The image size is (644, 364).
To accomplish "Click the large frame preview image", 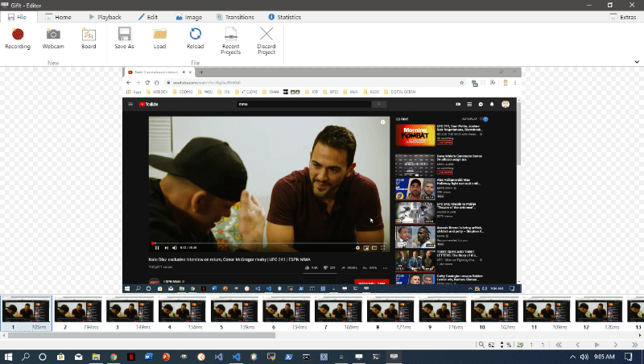I will [321, 180].
